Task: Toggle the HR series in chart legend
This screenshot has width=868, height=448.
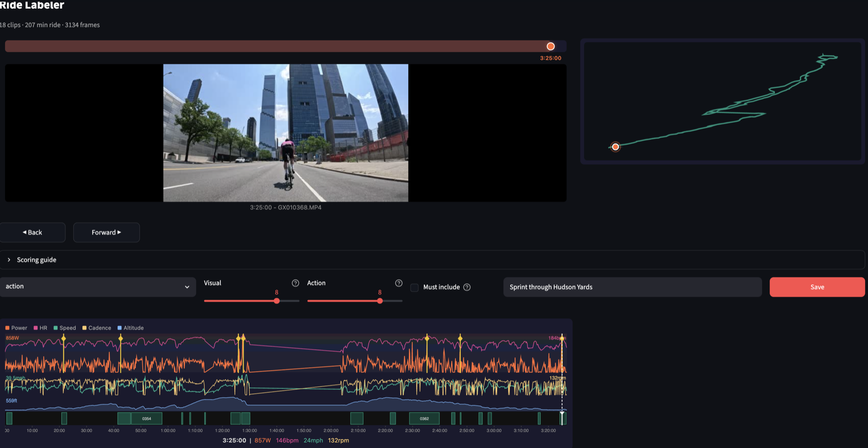Action: click(x=40, y=328)
